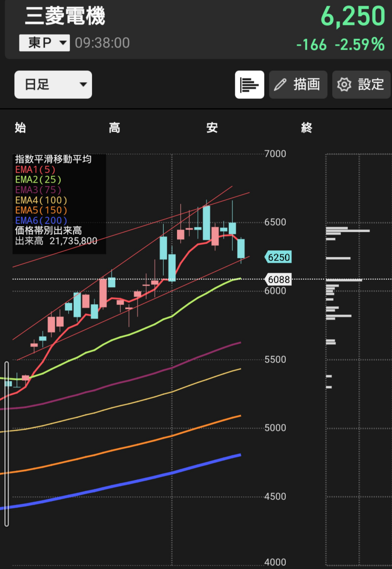The width and height of the screenshot is (392, 569).
Task: Open the 描画 drawing tool
Action: pyautogui.click(x=298, y=84)
